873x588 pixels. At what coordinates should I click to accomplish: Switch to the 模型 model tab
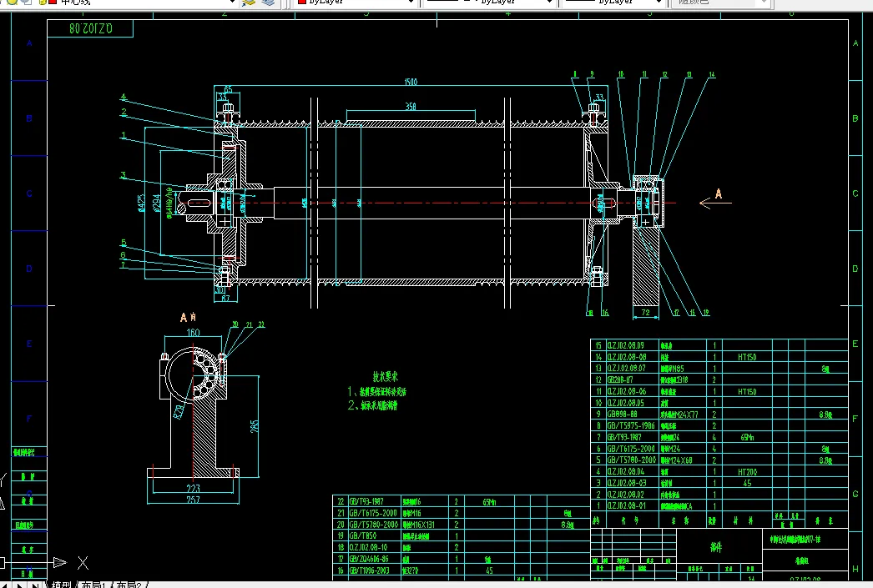tap(62, 585)
